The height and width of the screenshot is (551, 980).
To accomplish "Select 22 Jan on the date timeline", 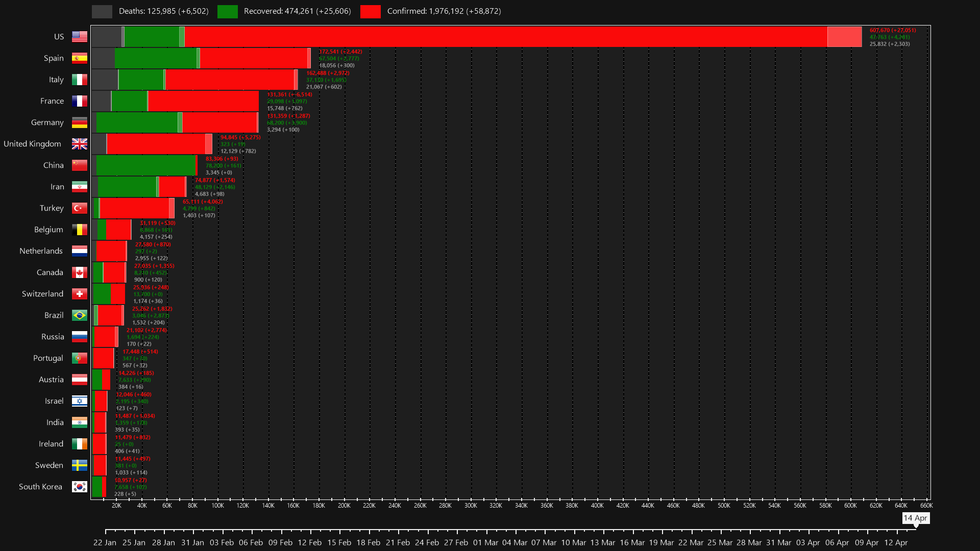I will click(105, 542).
